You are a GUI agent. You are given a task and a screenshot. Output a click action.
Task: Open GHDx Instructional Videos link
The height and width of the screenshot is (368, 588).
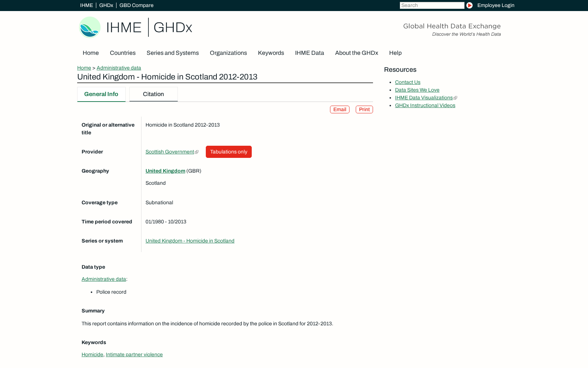[425, 105]
